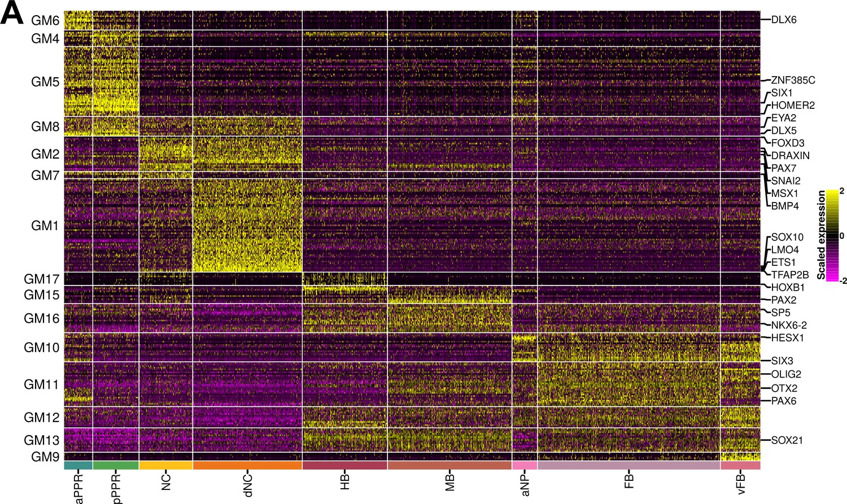
Task: Click the DLX6 gene label
Action: coord(784,20)
